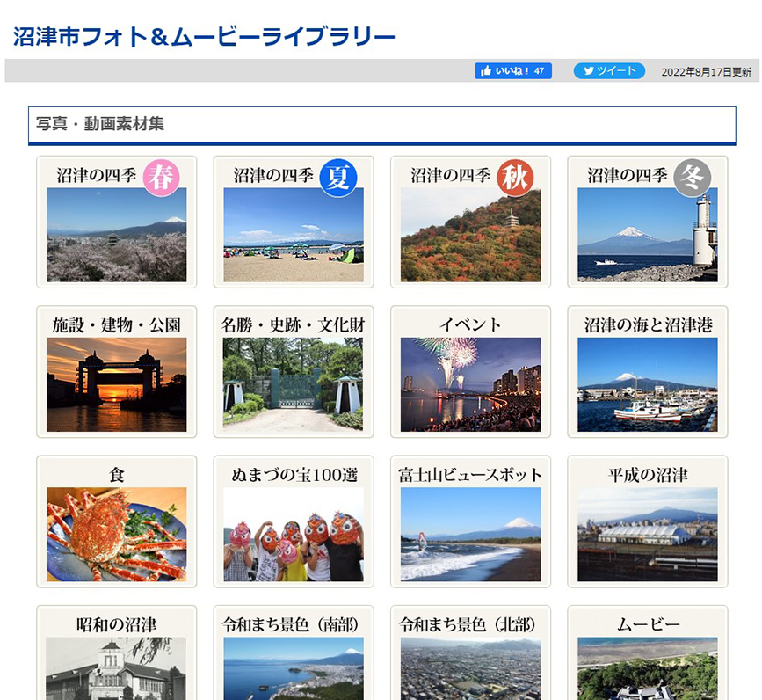
Task: Click the 沼津の四季 summer title text
Action: (x=273, y=175)
